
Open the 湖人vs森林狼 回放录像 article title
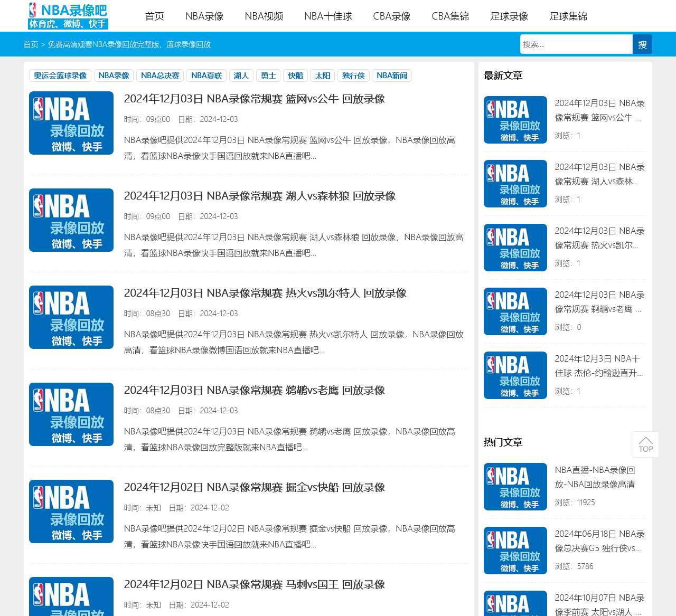click(260, 196)
